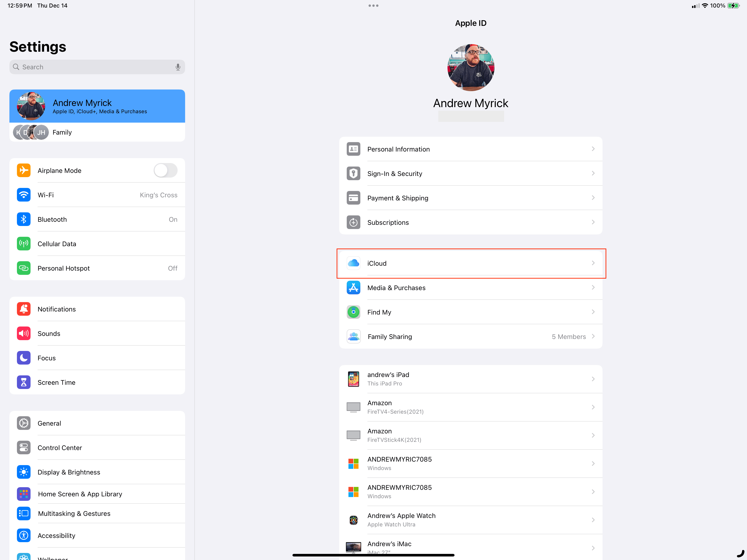Expand the Media & Purchases chevron
This screenshot has width=747, height=560.
coord(593,288)
